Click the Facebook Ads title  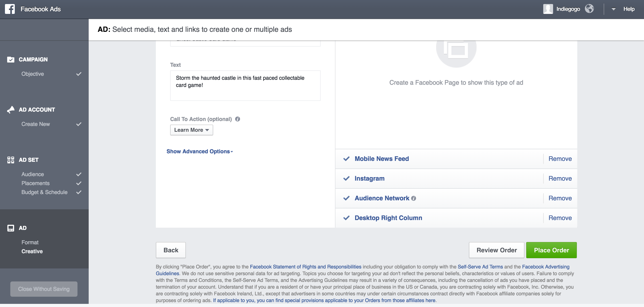41,9
